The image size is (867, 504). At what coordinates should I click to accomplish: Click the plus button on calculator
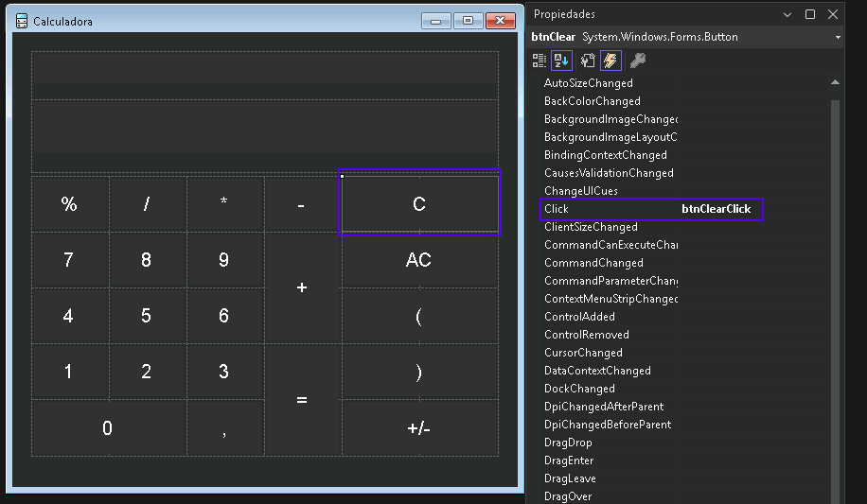tap(302, 287)
